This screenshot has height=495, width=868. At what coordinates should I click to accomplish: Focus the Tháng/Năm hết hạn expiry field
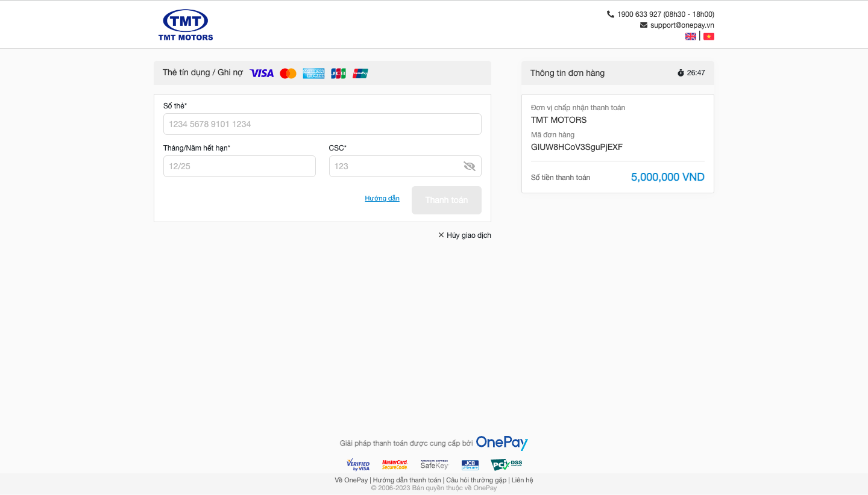(x=239, y=166)
